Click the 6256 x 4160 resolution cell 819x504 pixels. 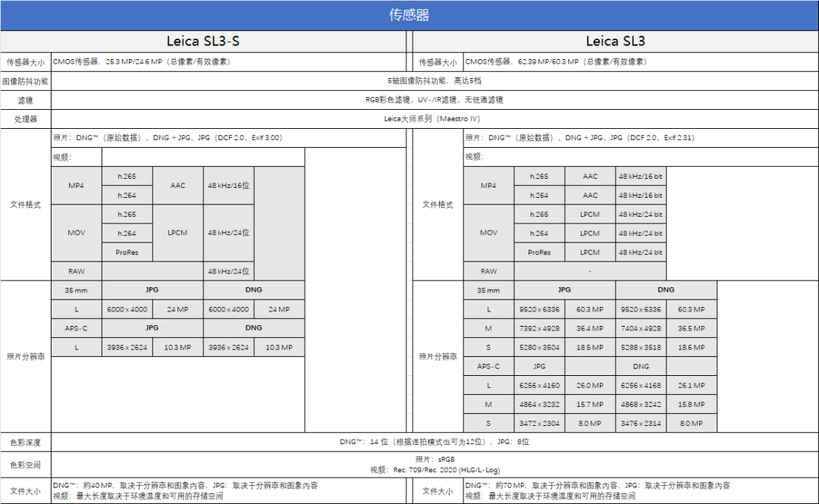(539, 386)
